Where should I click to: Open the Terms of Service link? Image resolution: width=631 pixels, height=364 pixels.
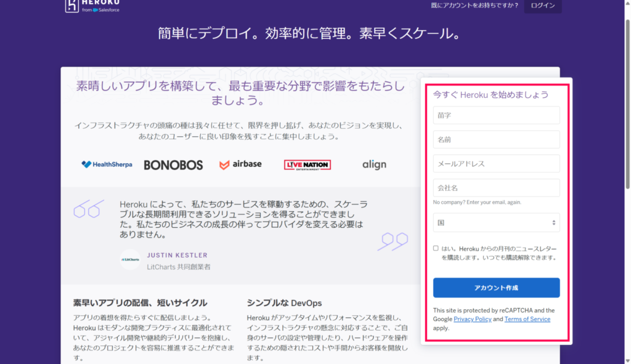pos(527,319)
